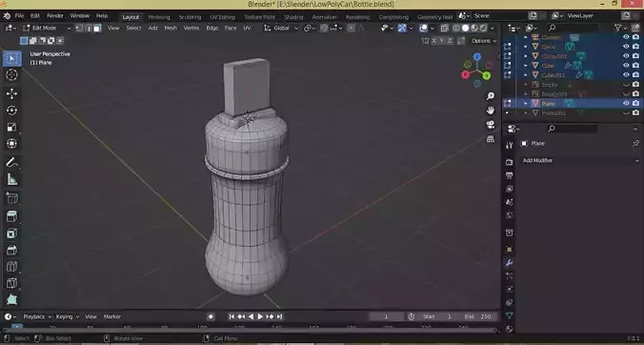Open the Modifier wrench properties tab
Viewport: 644px width, 345px height.
pos(510,263)
